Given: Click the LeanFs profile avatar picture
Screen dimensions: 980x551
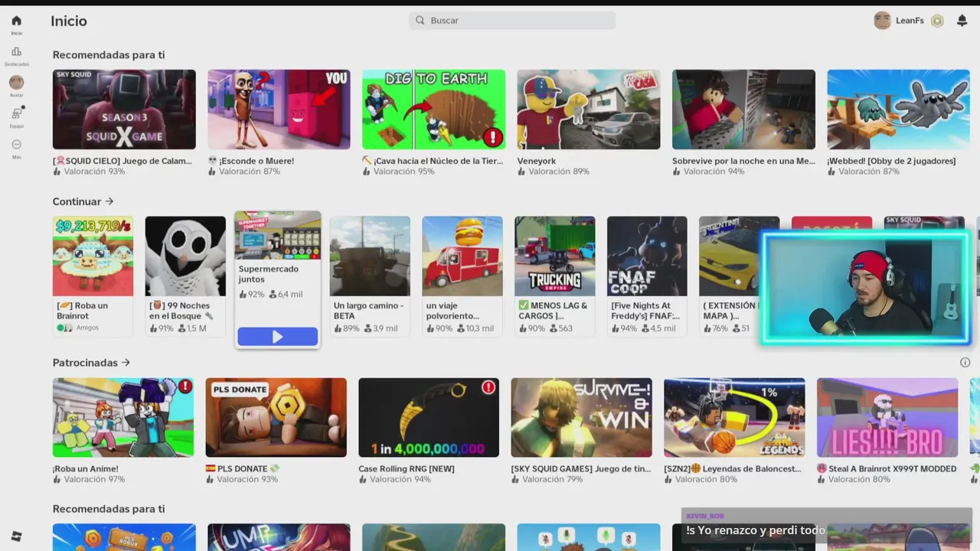Looking at the screenshot, I should pos(882,21).
